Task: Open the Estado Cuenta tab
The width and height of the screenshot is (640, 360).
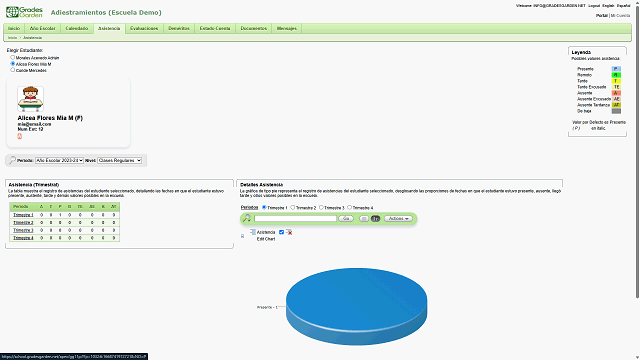Action: 215,28
